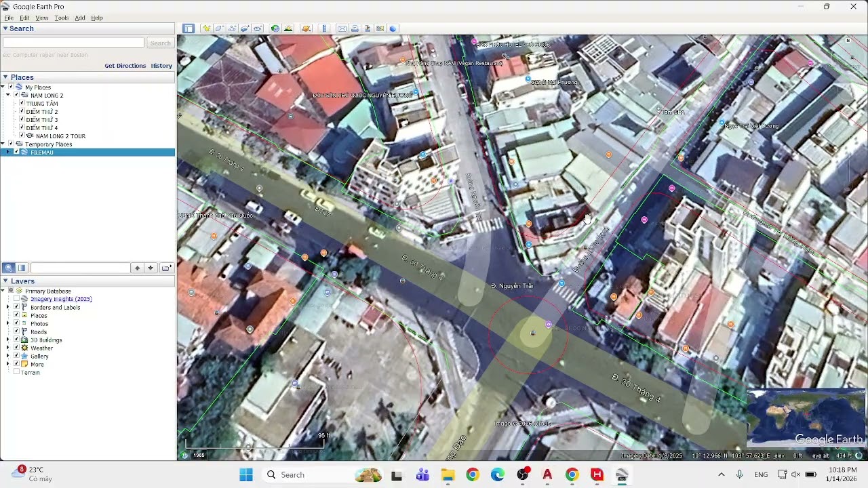This screenshot has width=868, height=488.
Task: Uncheck the ĐIỂM THỨ 3 checkbox
Action: point(22,120)
